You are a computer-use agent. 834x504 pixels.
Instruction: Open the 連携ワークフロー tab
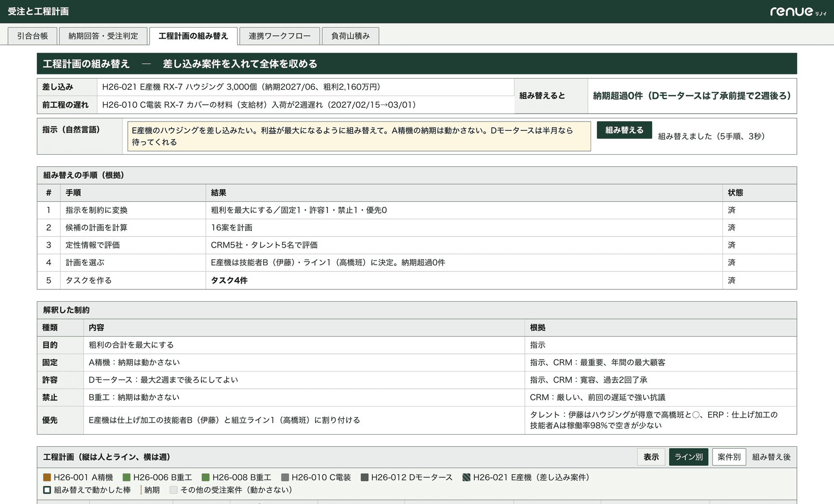(279, 36)
